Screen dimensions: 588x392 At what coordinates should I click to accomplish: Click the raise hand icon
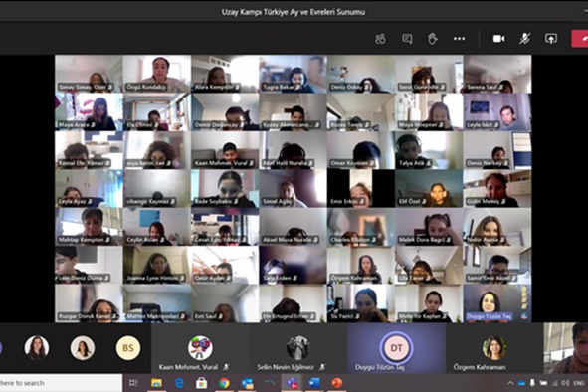(x=433, y=39)
